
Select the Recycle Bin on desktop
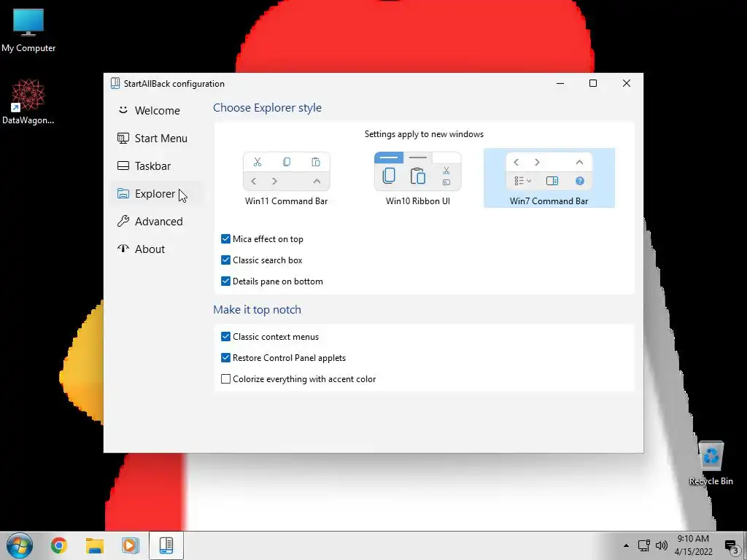tap(711, 463)
